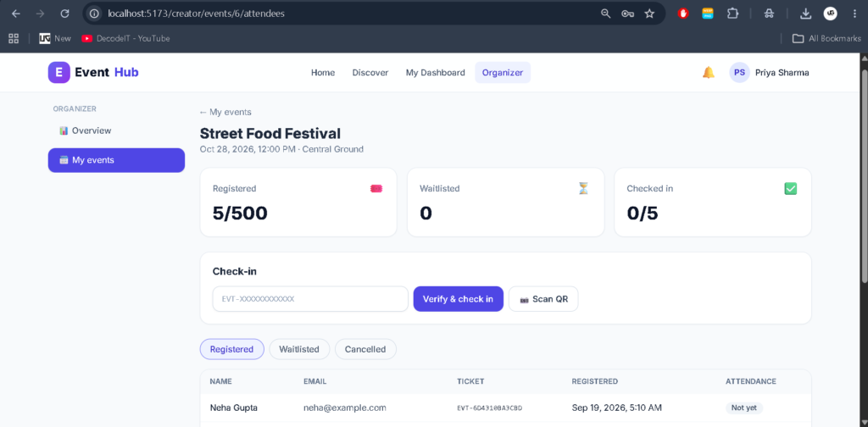Image resolution: width=868 pixels, height=427 pixels.
Task: Click the incognito icon in toolbar
Action: click(x=769, y=14)
